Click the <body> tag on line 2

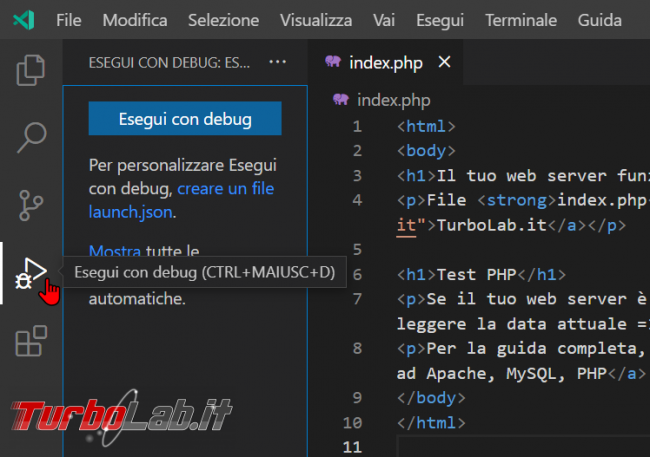[x=426, y=151]
